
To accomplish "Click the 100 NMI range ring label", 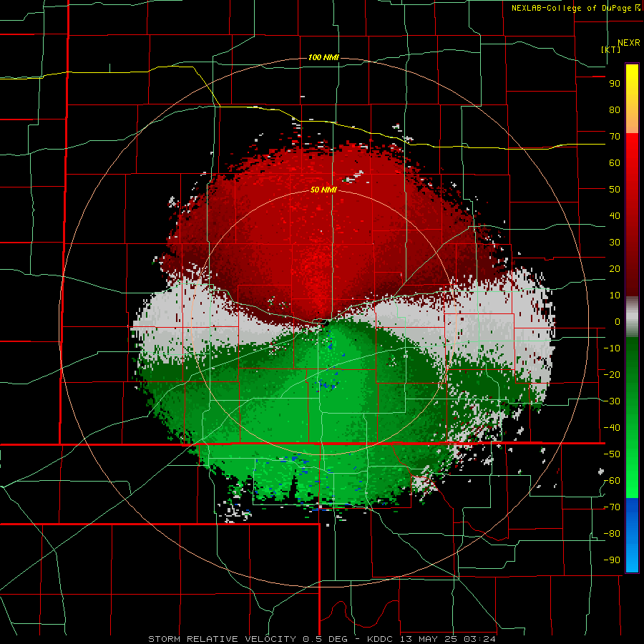I will [x=323, y=57].
